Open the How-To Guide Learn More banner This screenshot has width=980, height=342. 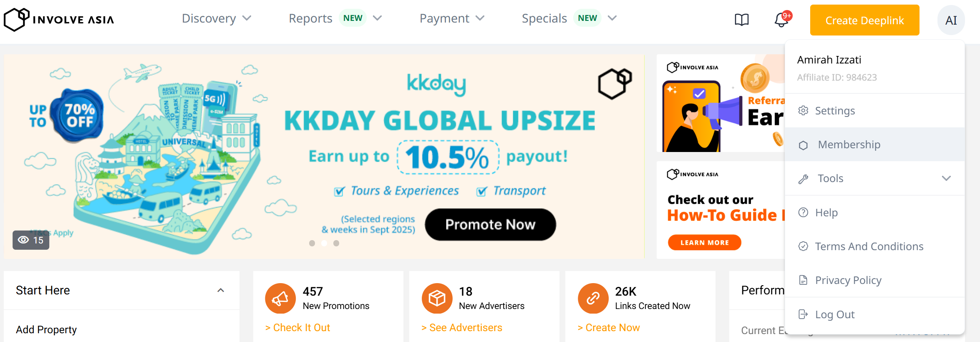click(704, 243)
